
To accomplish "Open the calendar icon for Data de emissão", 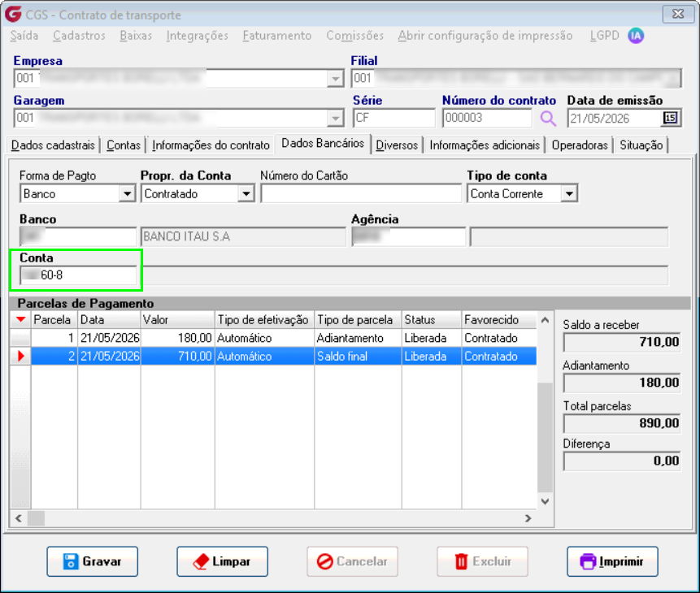I will (670, 119).
